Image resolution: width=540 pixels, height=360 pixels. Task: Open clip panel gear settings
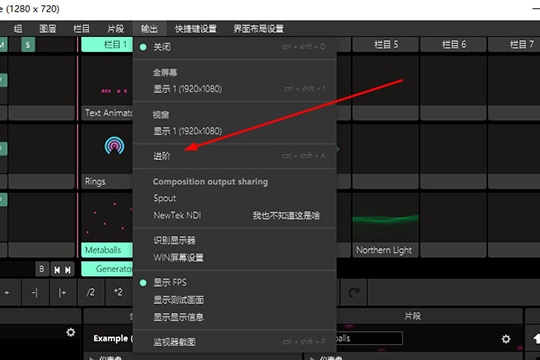click(x=506, y=339)
